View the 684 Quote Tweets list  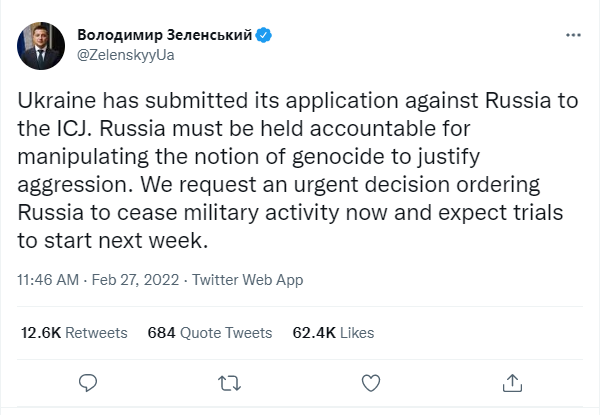tap(209, 332)
